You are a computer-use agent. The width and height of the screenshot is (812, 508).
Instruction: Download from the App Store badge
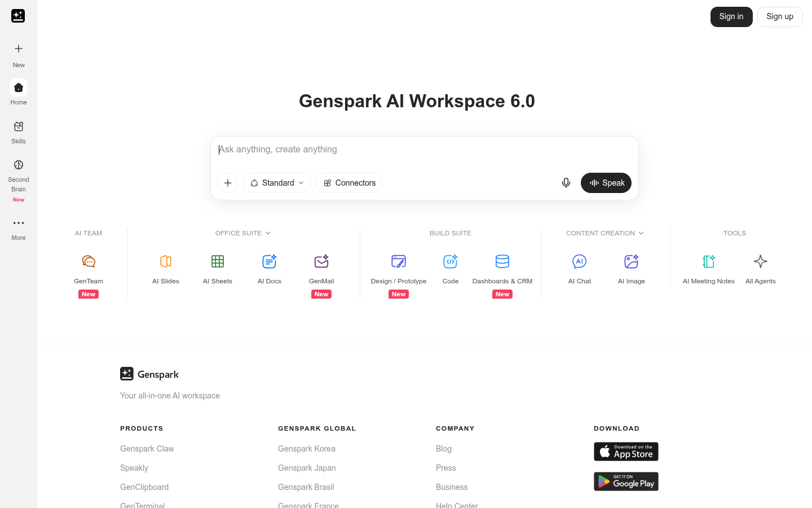(626, 452)
